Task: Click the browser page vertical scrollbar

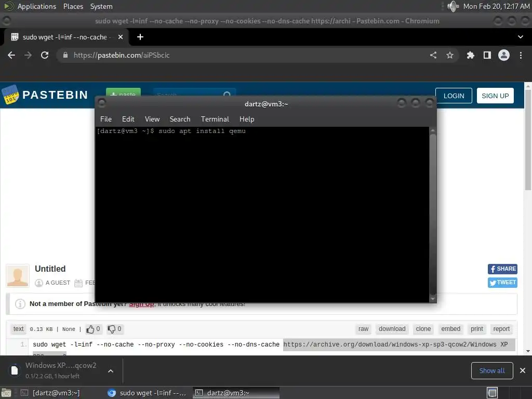Action: (528, 219)
